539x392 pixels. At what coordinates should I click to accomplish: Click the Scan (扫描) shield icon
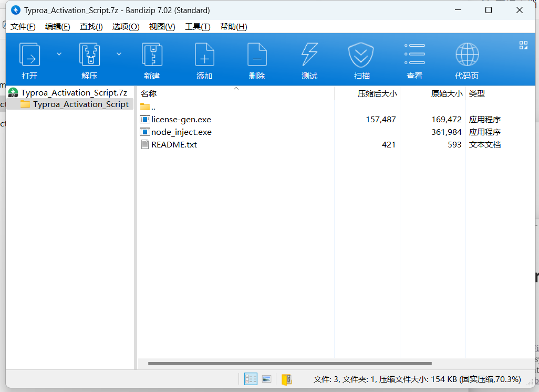[361, 55]
